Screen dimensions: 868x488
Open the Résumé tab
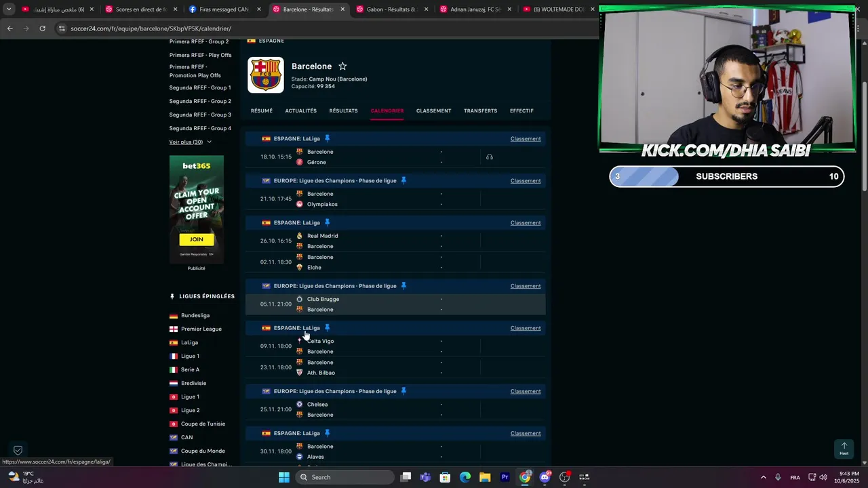pos(262,110)
